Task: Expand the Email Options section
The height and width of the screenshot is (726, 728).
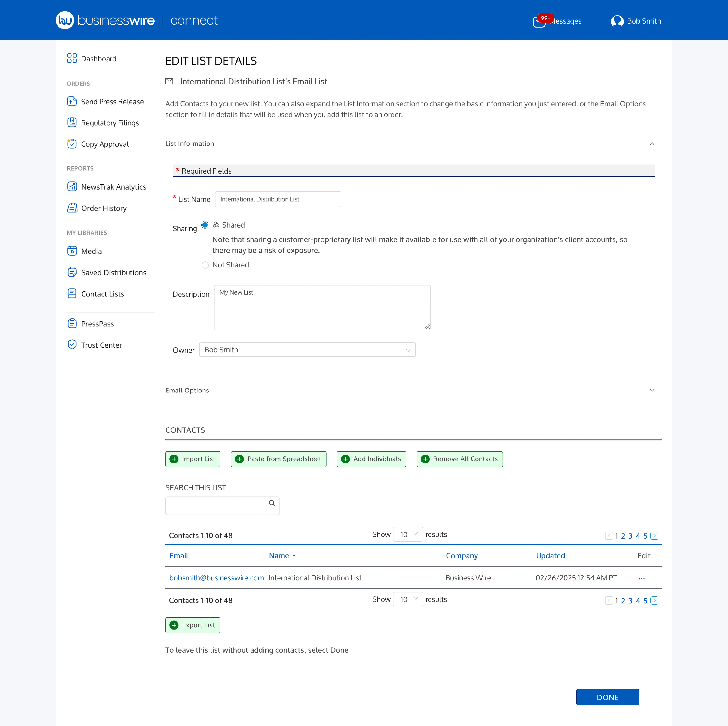Action: tap(652, 390)
